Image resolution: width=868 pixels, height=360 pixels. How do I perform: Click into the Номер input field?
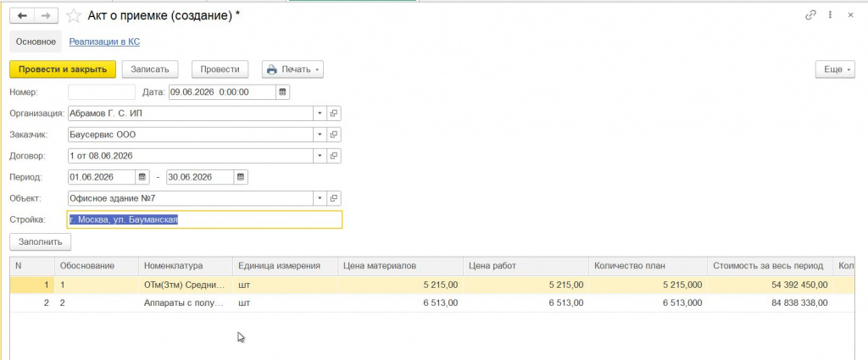point(102,92)
